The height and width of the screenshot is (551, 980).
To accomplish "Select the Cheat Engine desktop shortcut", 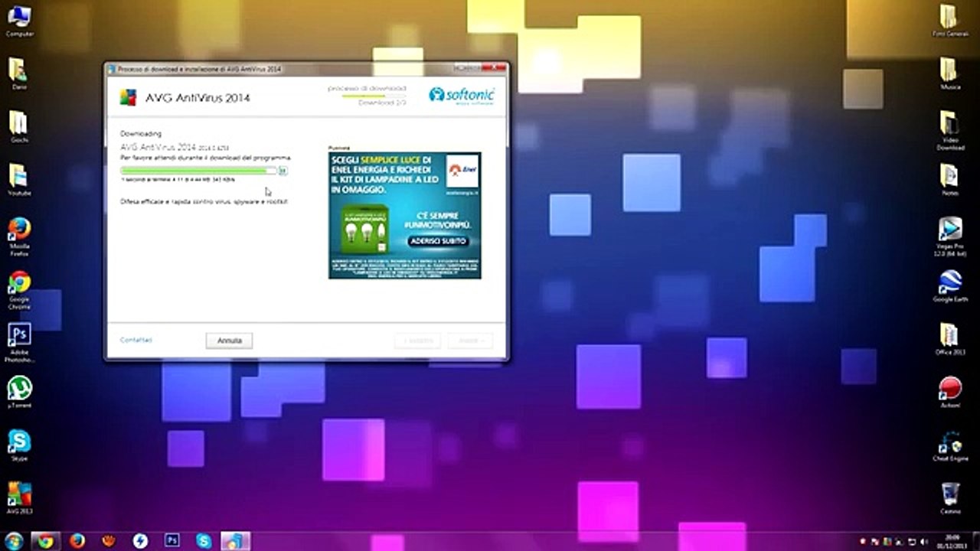I will pos(949,445).
